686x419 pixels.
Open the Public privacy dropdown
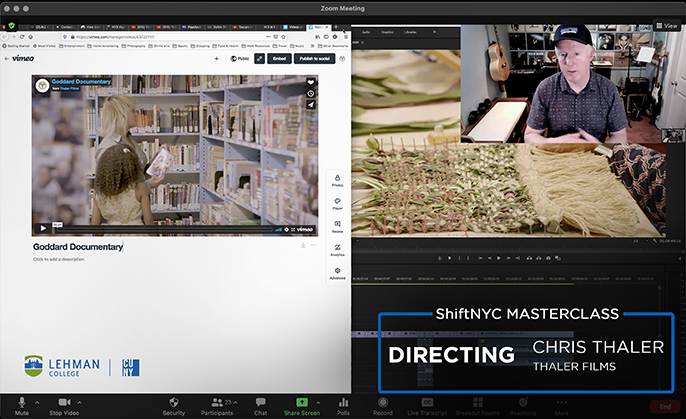tap(240, 59)
